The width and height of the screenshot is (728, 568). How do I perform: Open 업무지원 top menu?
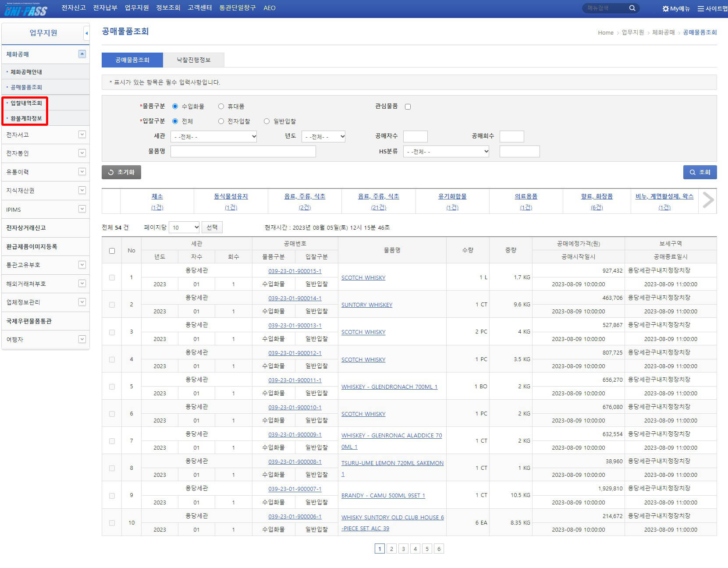137,8
